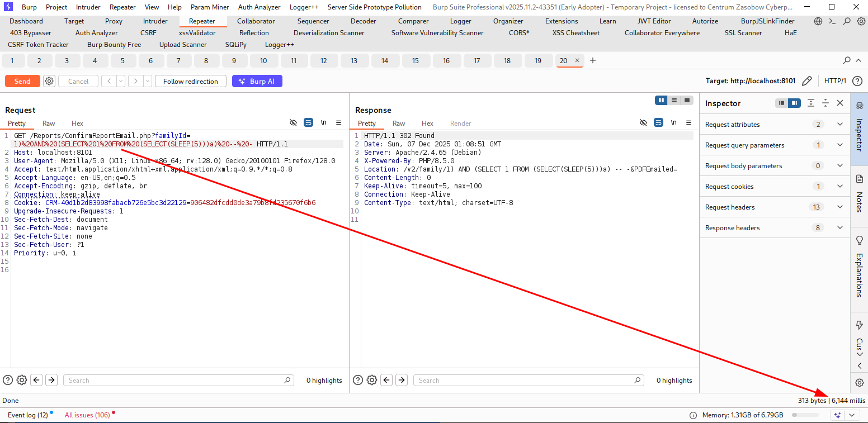Viewport: 868px width, 423px height.
Task: Open Request search settings gear
Action: point(22,380)
